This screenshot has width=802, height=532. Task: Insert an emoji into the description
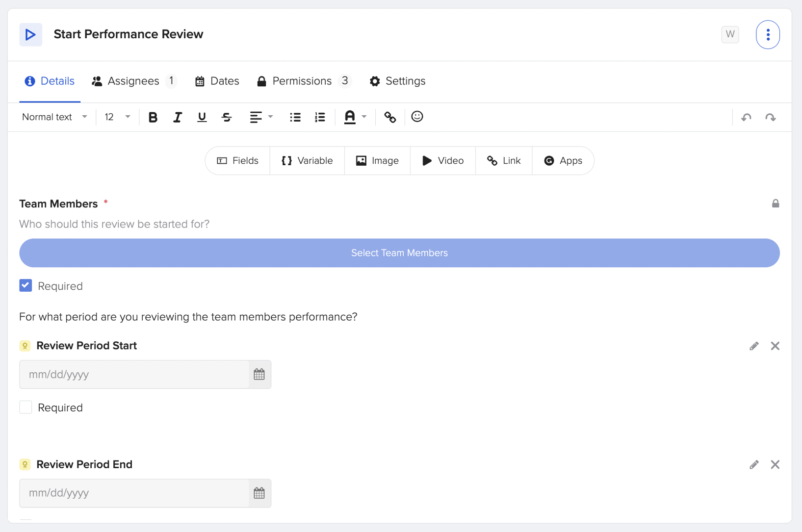pos(417,117)
